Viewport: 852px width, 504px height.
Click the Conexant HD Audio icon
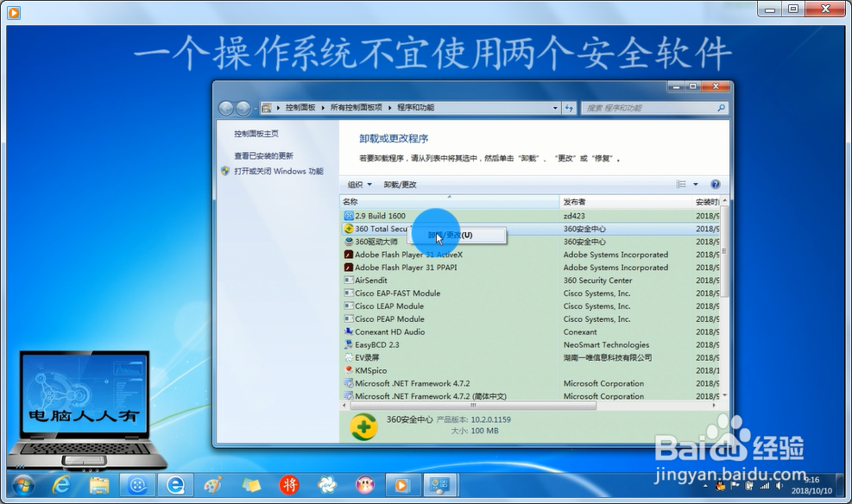click(x=349, y=331)
